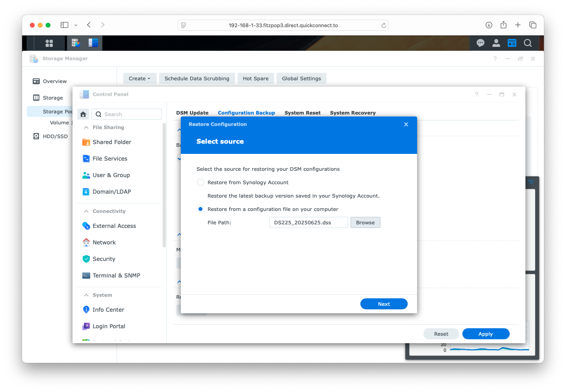Switch to Configuration Backup tab
Viewport: 566px width, 392px height.
247,113
